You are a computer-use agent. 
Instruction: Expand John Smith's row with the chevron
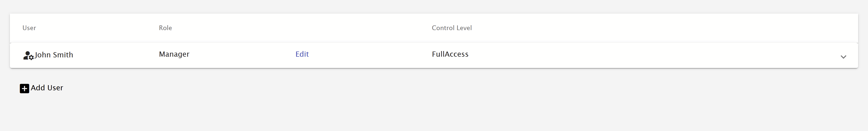click(843, 57)
